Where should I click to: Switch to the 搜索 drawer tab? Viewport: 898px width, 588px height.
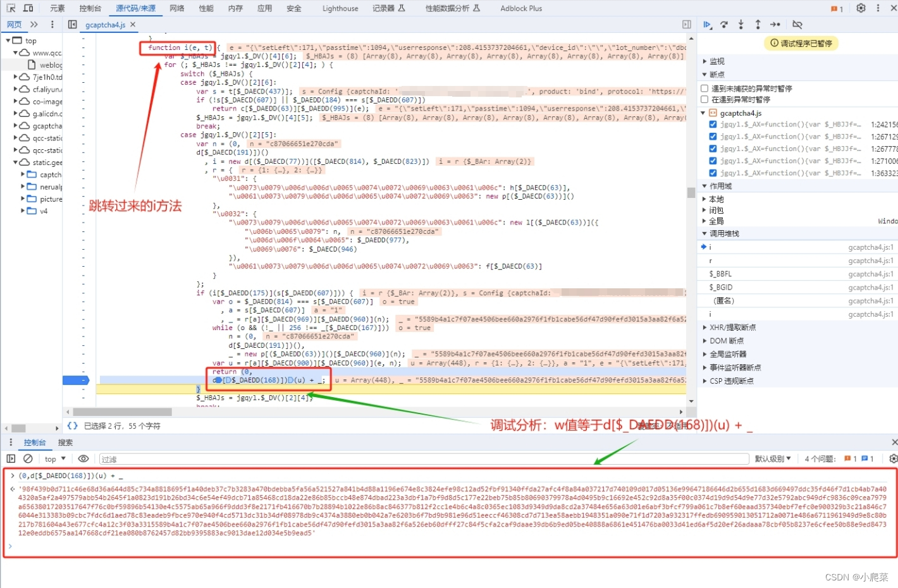pyautogui.click(x=65, y=442)
